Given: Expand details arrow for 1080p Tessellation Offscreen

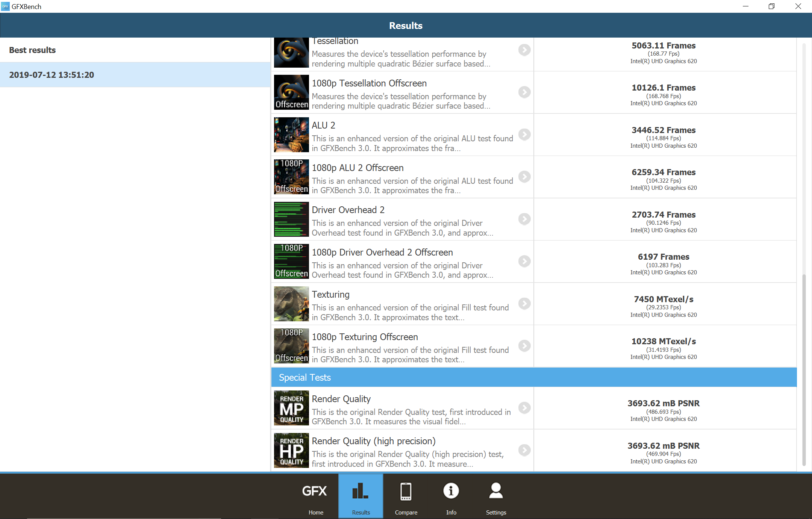Looking at the screenshot, I should [524, 92].
